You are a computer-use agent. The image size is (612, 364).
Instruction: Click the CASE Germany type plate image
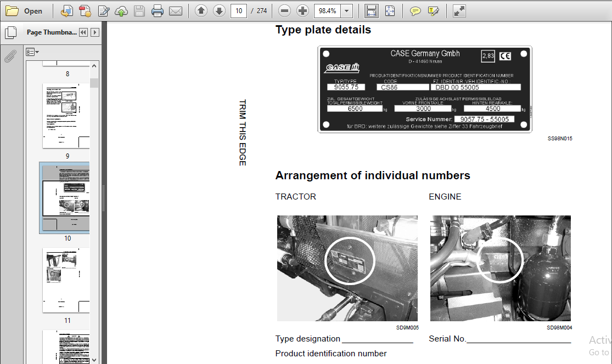[425, 89]
